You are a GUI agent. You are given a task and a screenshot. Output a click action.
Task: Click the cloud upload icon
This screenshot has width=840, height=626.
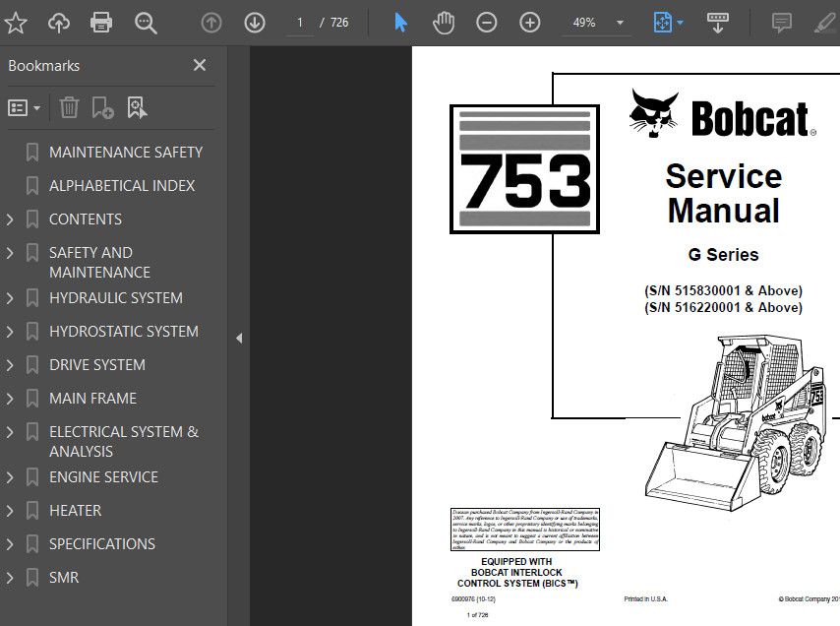click(59, 23)
